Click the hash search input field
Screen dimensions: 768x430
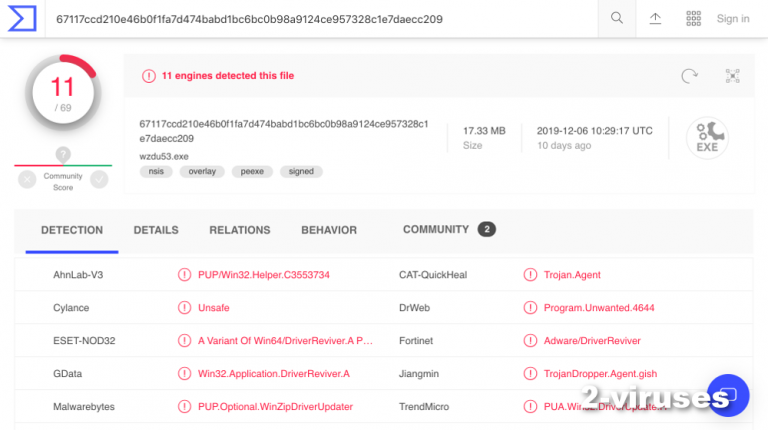tap(321, 19)
